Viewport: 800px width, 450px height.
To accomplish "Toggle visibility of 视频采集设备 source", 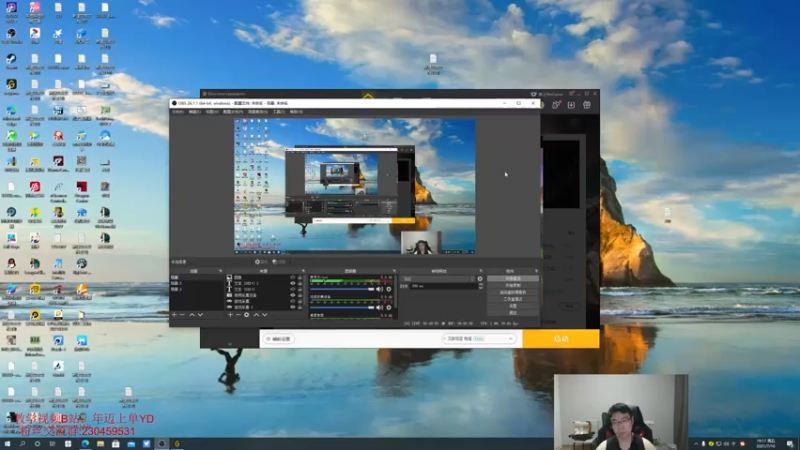I will [x=293, y=295].
